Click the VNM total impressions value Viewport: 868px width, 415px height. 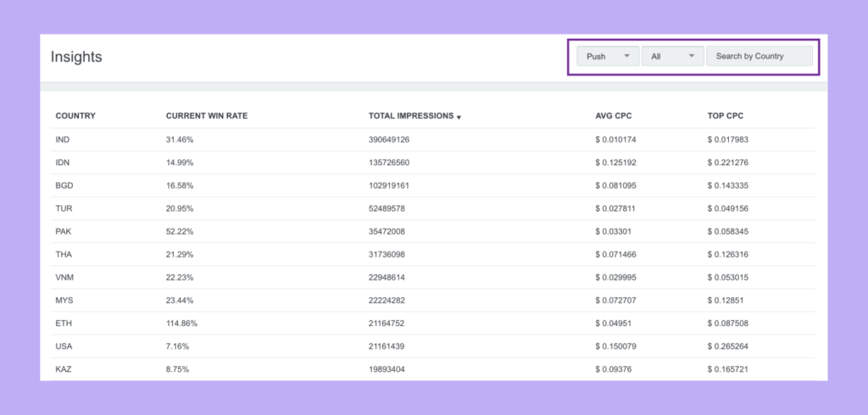[389, 277]
